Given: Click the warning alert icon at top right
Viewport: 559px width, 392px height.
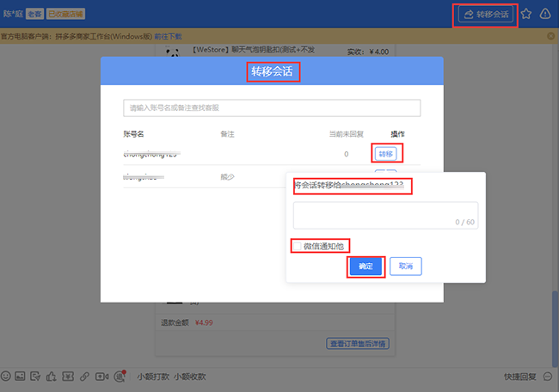Looking at the screenshot, I should click(545, 14).
